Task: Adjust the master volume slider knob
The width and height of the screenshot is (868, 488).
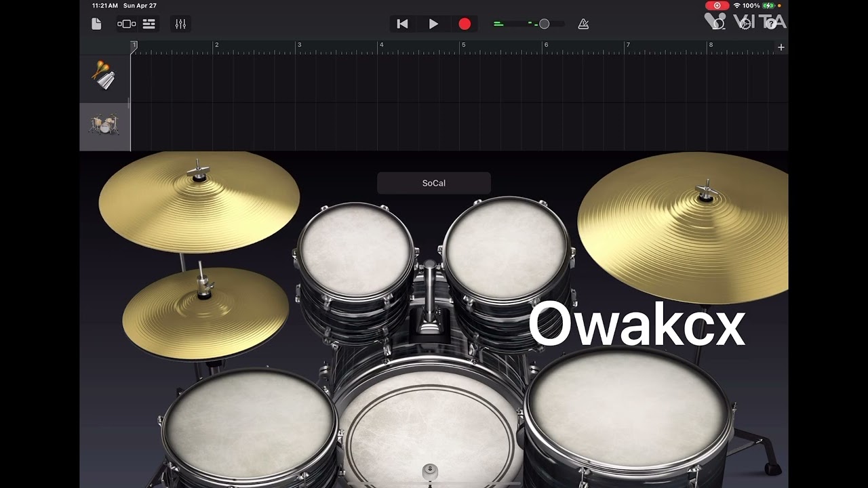Action: tap(544, 24)
